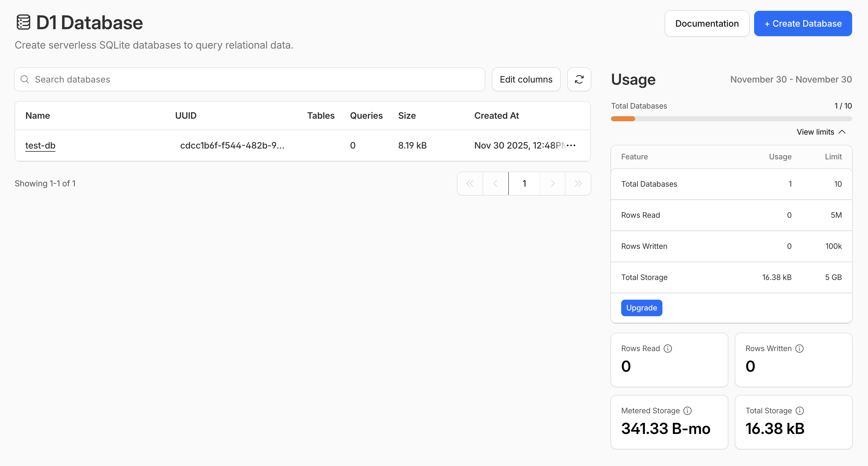
Task: Click the Limit column header
Action: tap(833, 157)
